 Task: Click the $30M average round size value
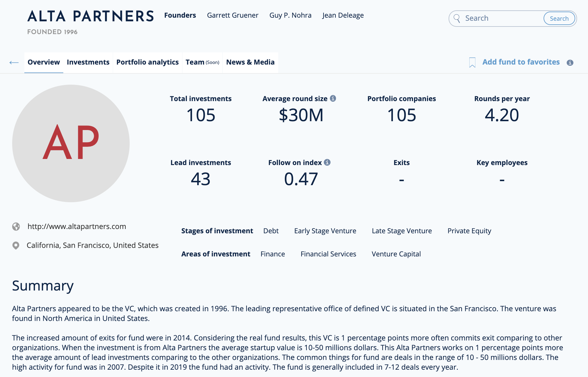tap(301, 115)
